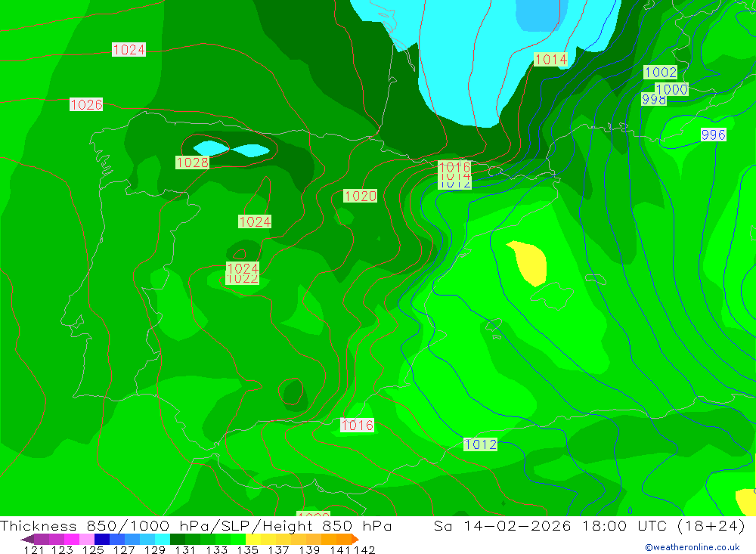Click the ©weatheronline.co.uk link
Viewport: 756px width, 554px height.
pyautogui.click(x=692, y=547)
